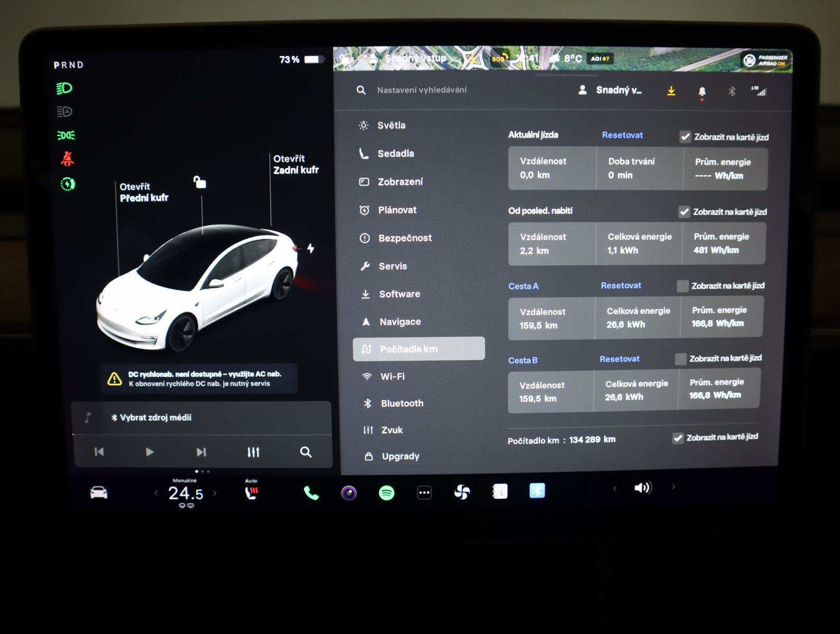Open the camera app in dock
The image size is (840, 634).
coord(349,493)
